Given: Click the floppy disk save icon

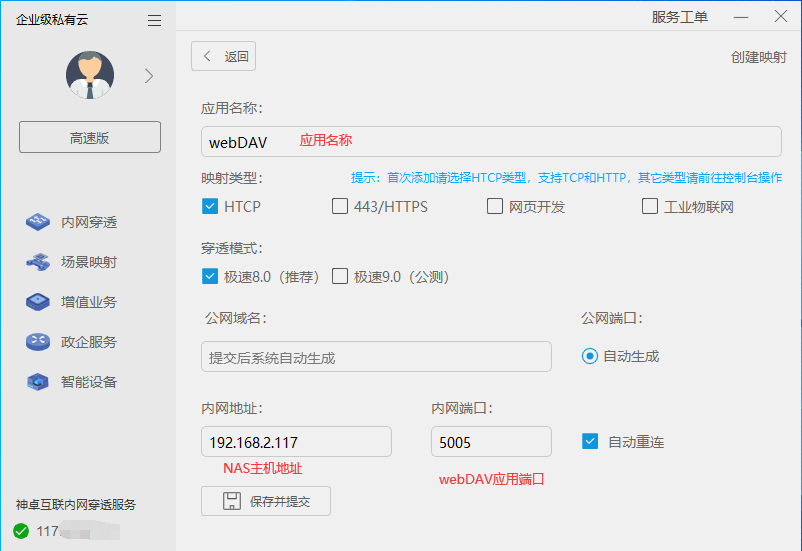Looking at the screenshot, I should (232, 501).
